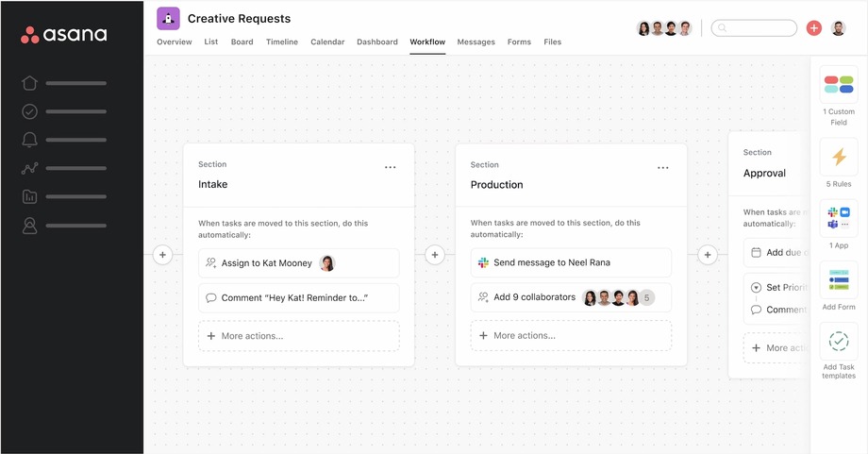Click the Add Form icon
The image size is (868, 454).
pos(839,279)
